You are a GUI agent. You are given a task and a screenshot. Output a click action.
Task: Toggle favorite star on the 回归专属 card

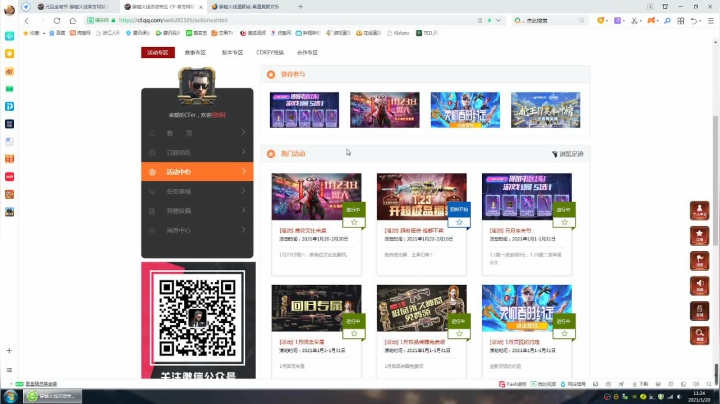354,334
